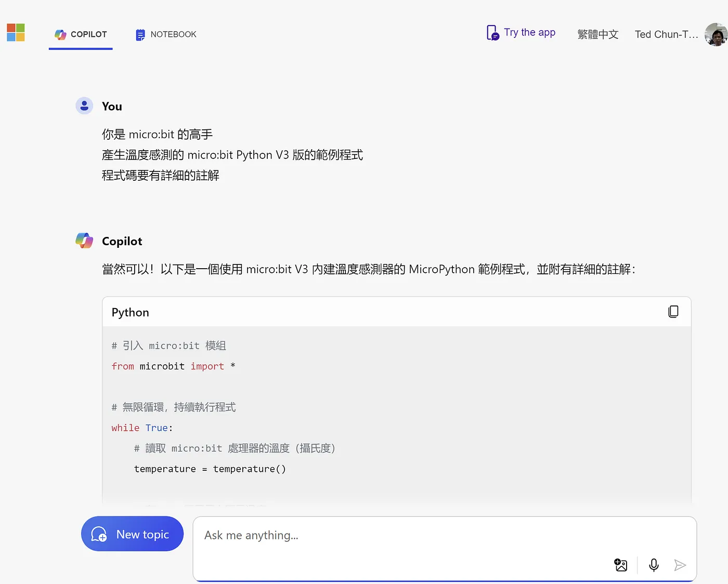Click the notebook icon in the NOTEBOOK tab
This screenshot has width=728, height=584.
pyautogui.click(x=140, y=35)
